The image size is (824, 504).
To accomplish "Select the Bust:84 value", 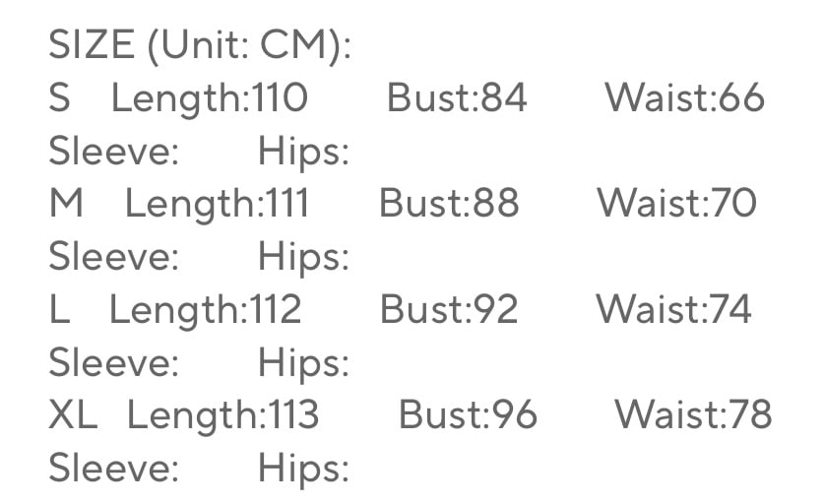I will click(457, 98).
